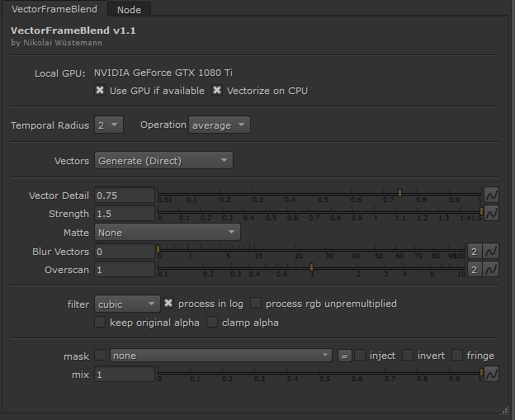Toggle the Vectorize on CPU checkbox
Screen dimensions: 515x420
[217, 91]
